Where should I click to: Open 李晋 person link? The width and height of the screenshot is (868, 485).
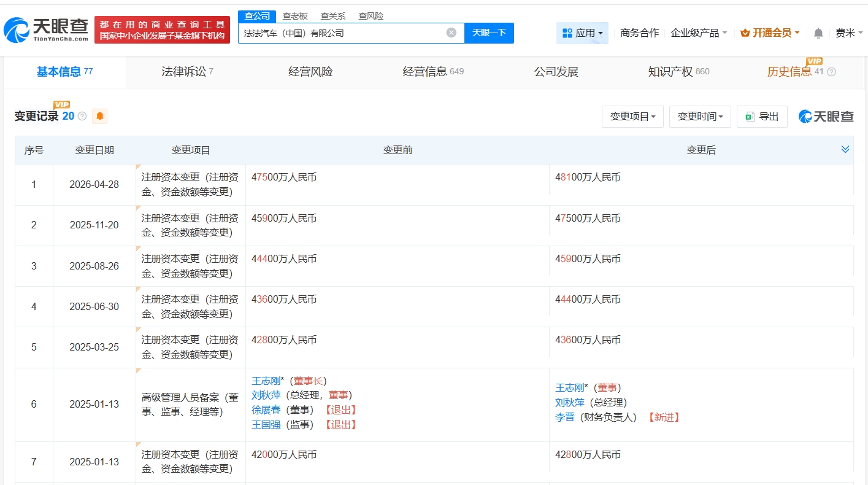565,417
